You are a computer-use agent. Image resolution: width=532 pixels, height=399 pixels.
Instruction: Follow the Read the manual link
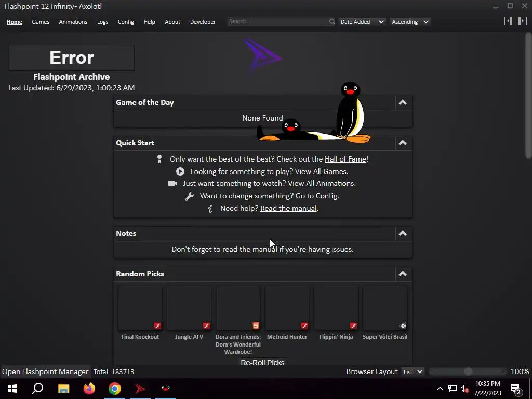point(288,209)
